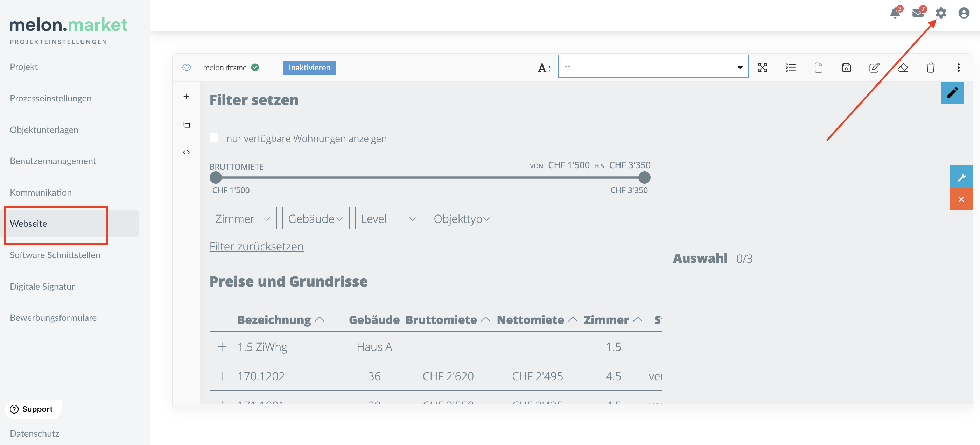Open Benutzermanagement in the sidebar

click(53, 161)
